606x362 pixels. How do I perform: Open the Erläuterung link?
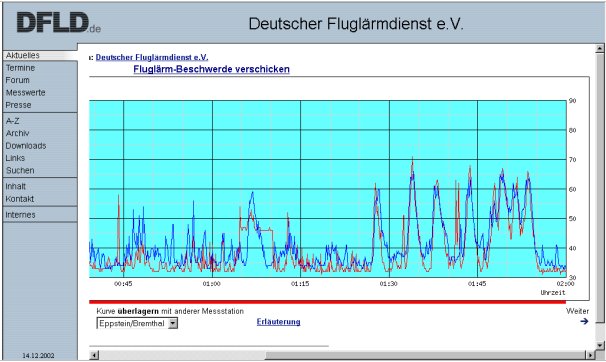(278, 322)
